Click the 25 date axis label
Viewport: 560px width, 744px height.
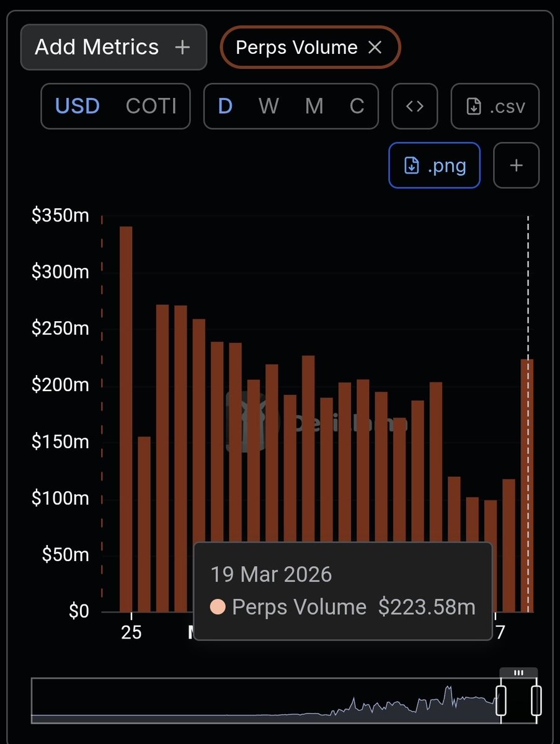(x=131, y=632)
